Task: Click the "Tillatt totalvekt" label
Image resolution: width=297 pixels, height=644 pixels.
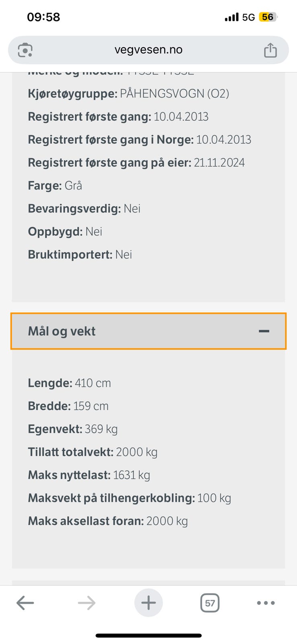Action: (x=70, y=452)
